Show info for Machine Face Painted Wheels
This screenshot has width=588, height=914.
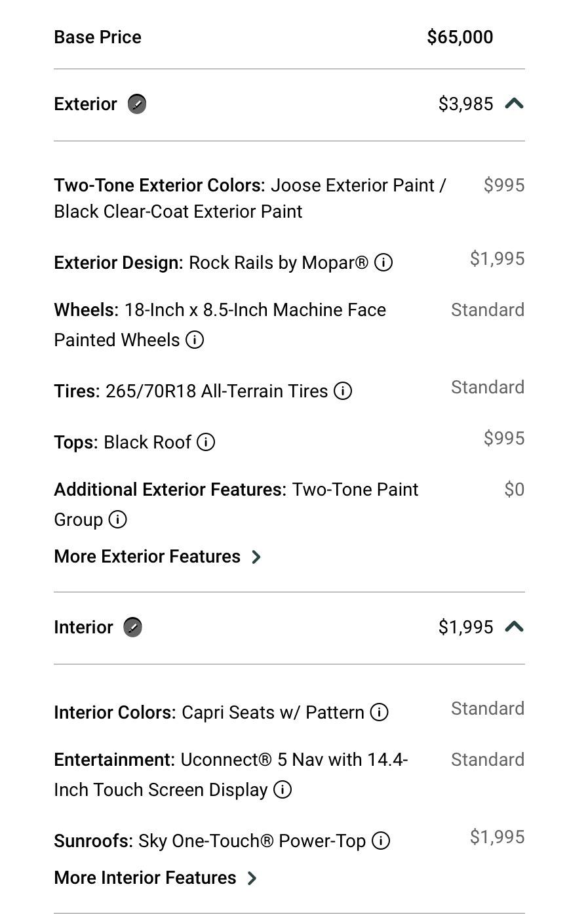click(195, 340)
